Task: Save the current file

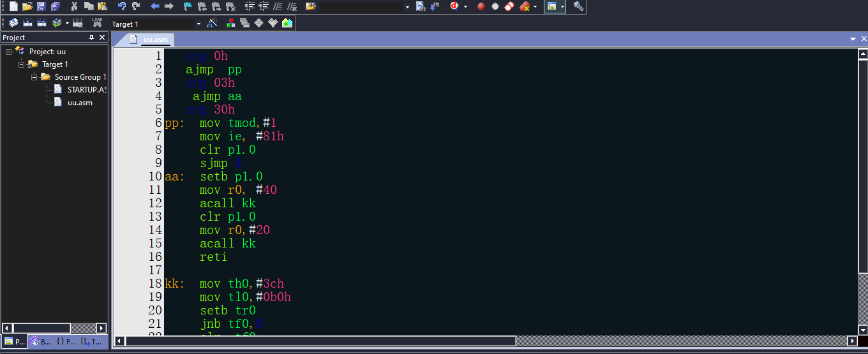Action: click(x=41, y=6)
